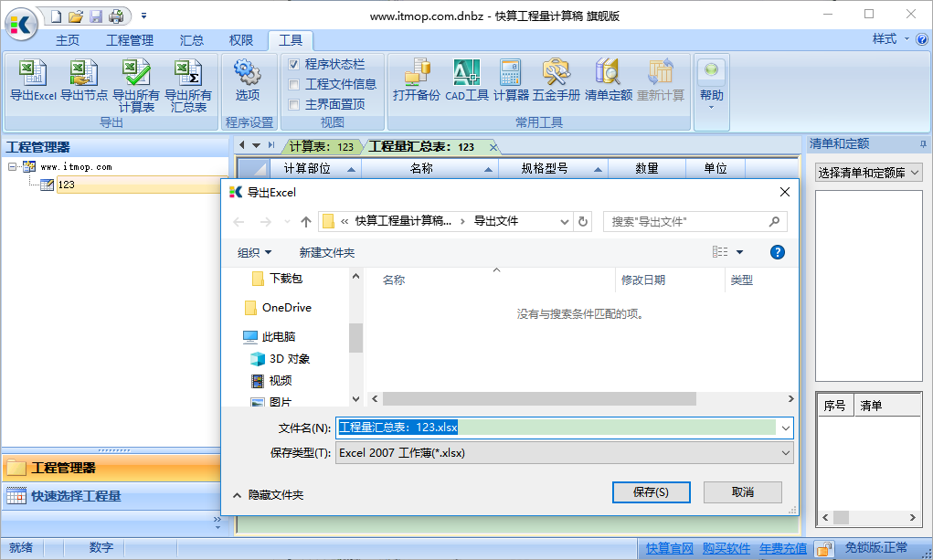The width and height of the screenshot is (933, 560).
Task: Click the 搜索"导出文件" search field
Action: click(685, 221)
